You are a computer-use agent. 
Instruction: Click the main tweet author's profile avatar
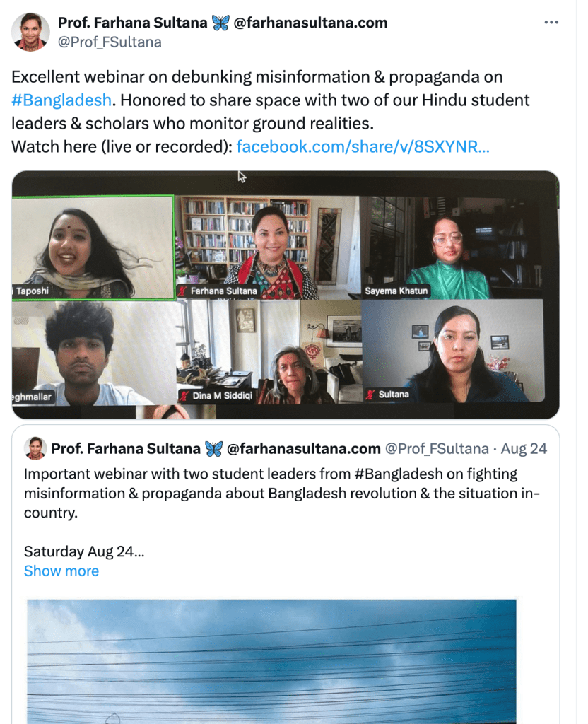30,32
